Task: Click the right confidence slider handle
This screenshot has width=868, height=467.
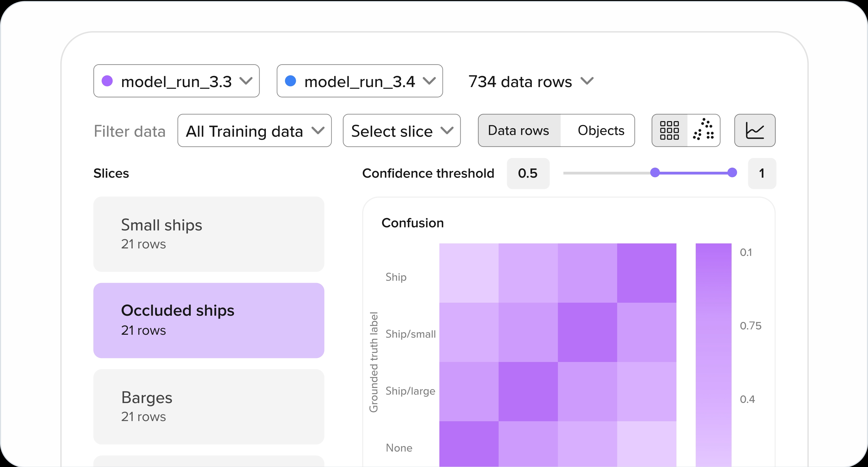Action: (732, 173)
